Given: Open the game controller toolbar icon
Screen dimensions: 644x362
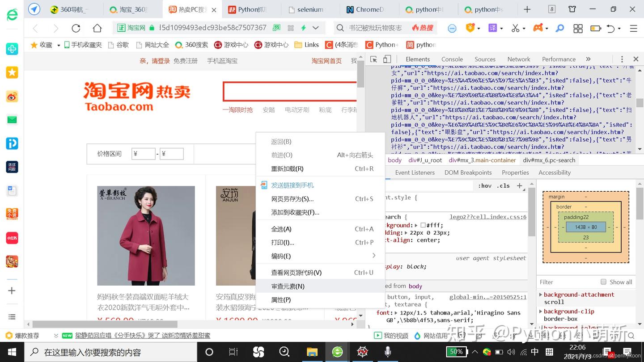Looking at the screenshot, I should tap(538, 28).
